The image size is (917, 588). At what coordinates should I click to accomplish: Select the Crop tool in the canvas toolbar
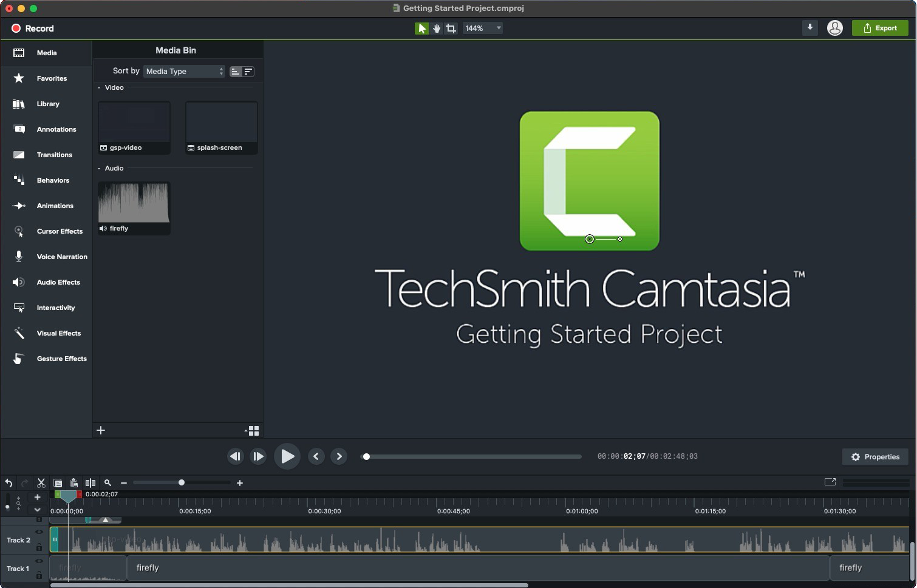[x=451, y=28]
